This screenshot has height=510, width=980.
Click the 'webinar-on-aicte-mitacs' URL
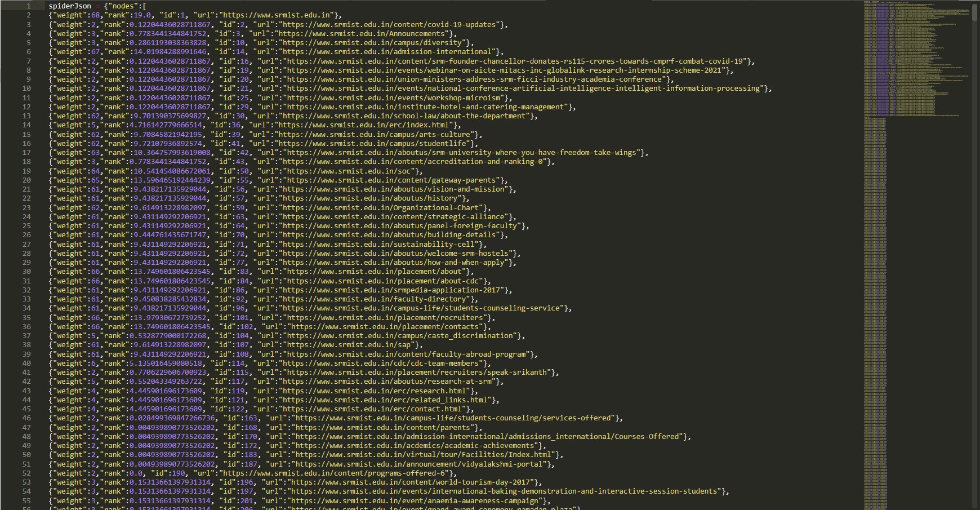coord(504,70)
